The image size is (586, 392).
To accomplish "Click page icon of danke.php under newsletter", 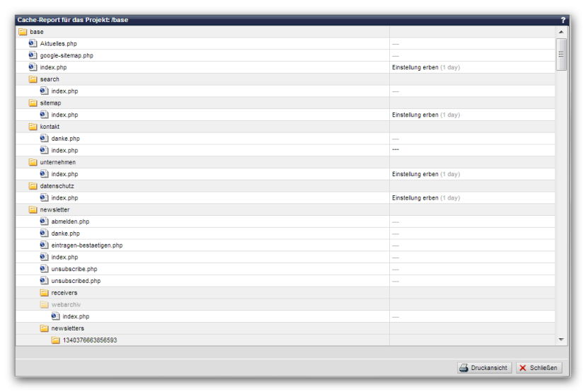I will pyautogui.click(x=44, y=234).
